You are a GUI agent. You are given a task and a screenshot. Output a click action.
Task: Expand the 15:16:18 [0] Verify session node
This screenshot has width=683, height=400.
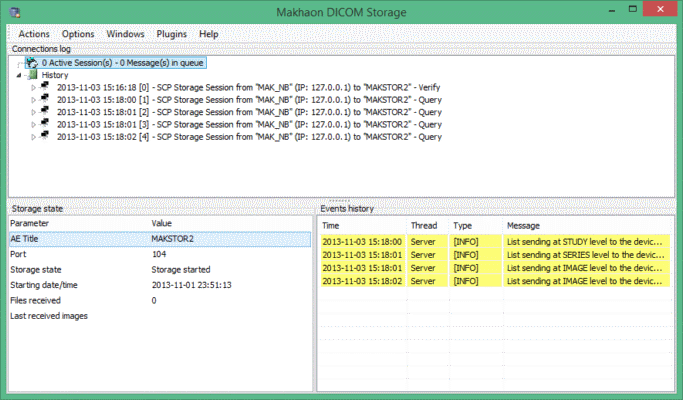(34, 88)
